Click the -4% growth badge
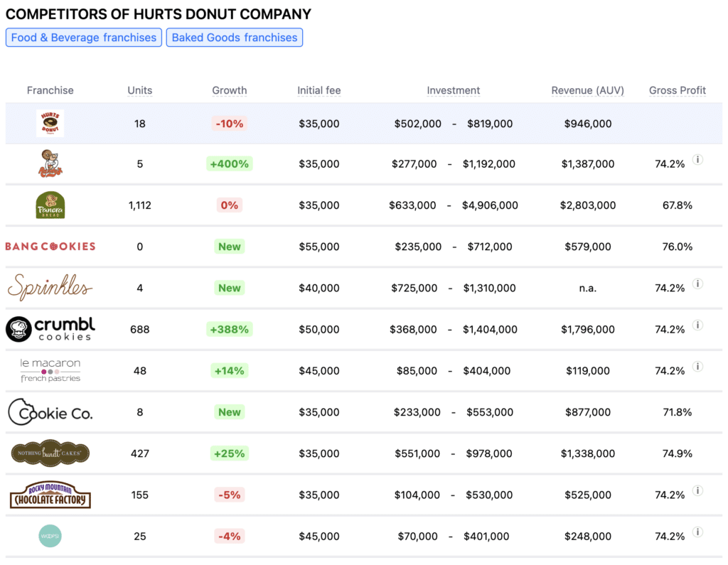 (x=230, y=536)
